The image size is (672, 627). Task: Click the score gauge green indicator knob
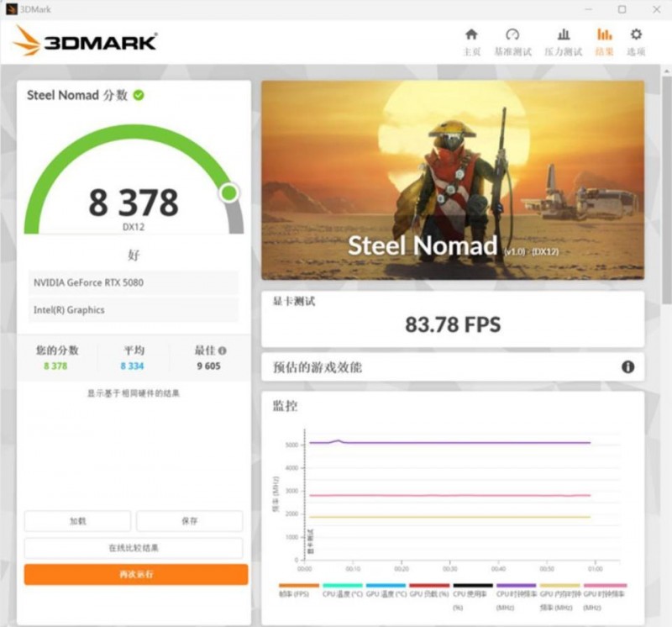[229, 193]
